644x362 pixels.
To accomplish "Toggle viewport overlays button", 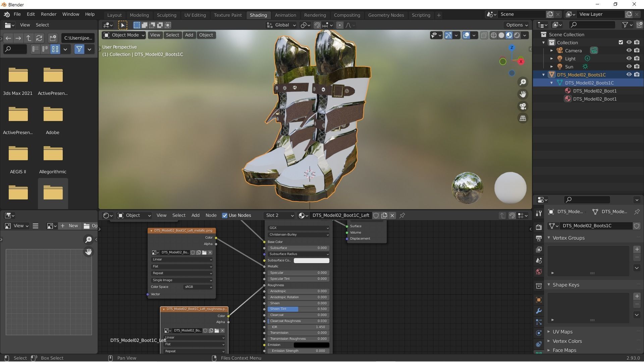I will point(466,35).
